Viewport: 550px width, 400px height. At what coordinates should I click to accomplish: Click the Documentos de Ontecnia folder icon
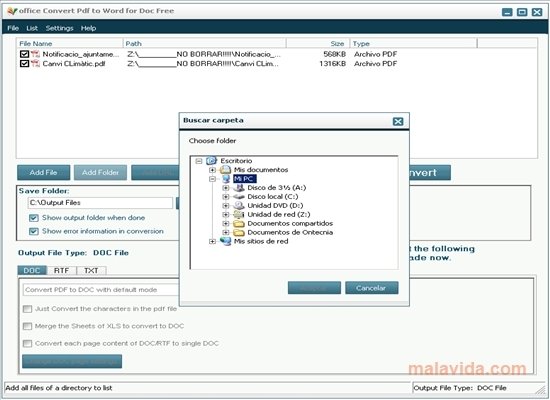(239, 232)
